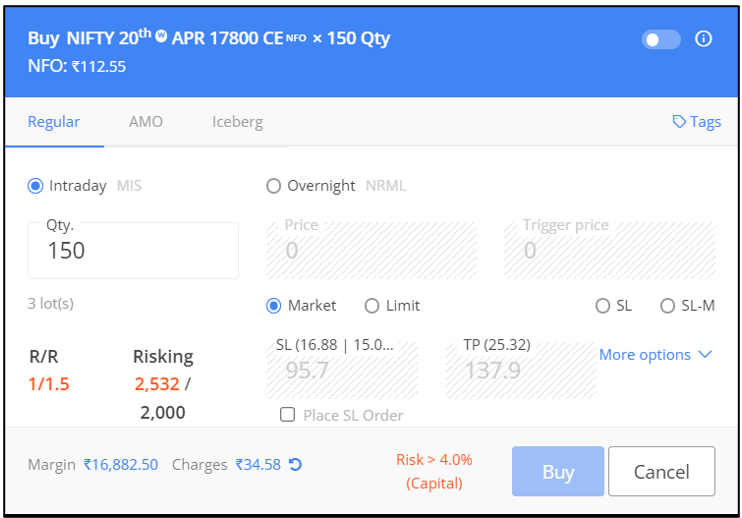Select the Intraday MIS radio button
742x518 pixels.
[x=36, y=185]
